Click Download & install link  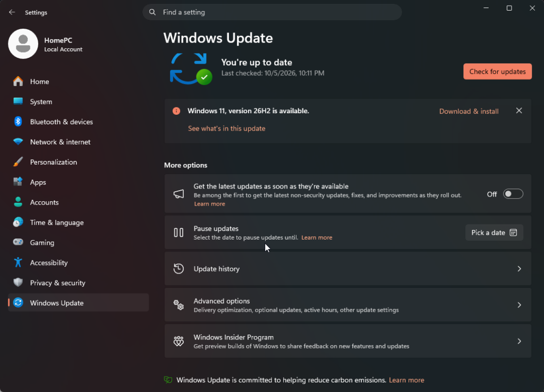coord(469,112)
